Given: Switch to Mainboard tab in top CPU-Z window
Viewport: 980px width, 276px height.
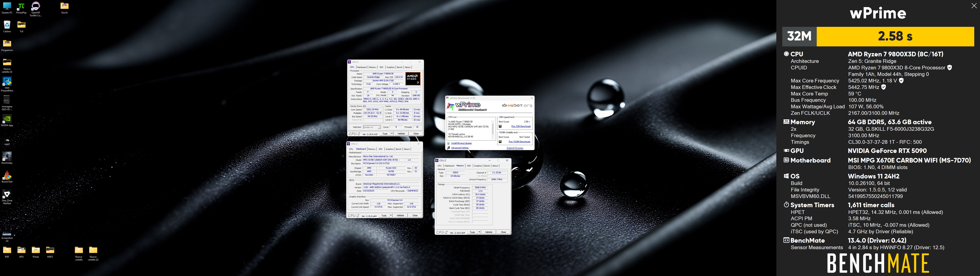Looking at the screenshot, I should 362,67.
